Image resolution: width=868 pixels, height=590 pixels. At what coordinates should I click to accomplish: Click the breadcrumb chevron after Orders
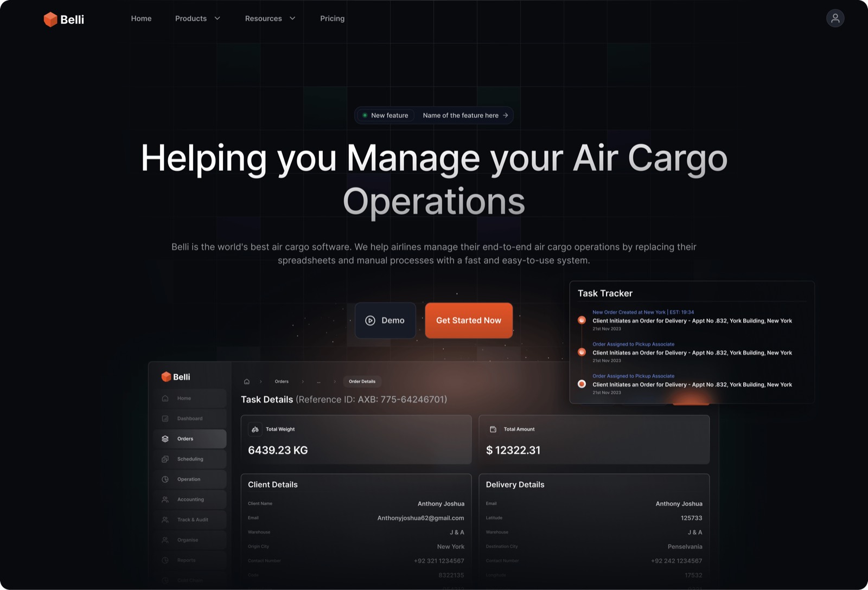coord(303,381)
